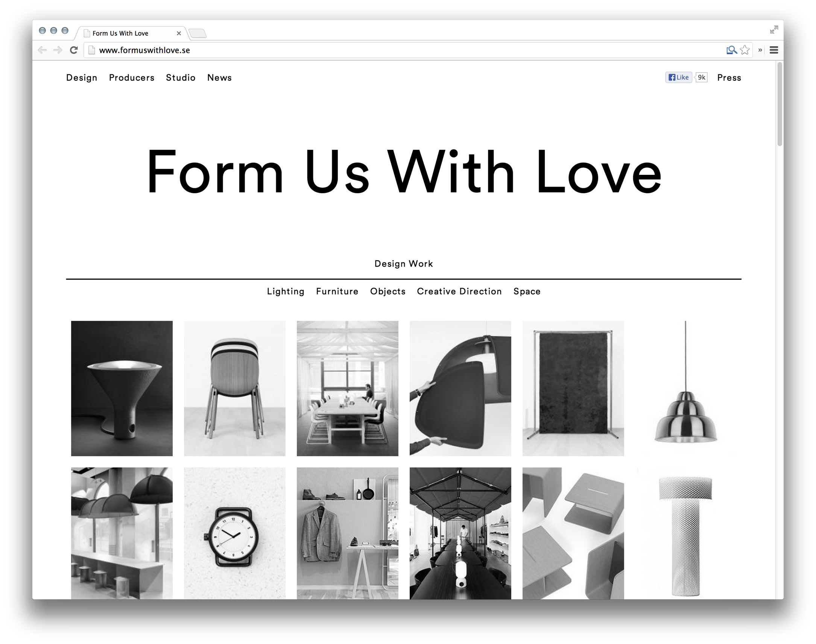Close the Form Us With Love tab

click(179, 33)
